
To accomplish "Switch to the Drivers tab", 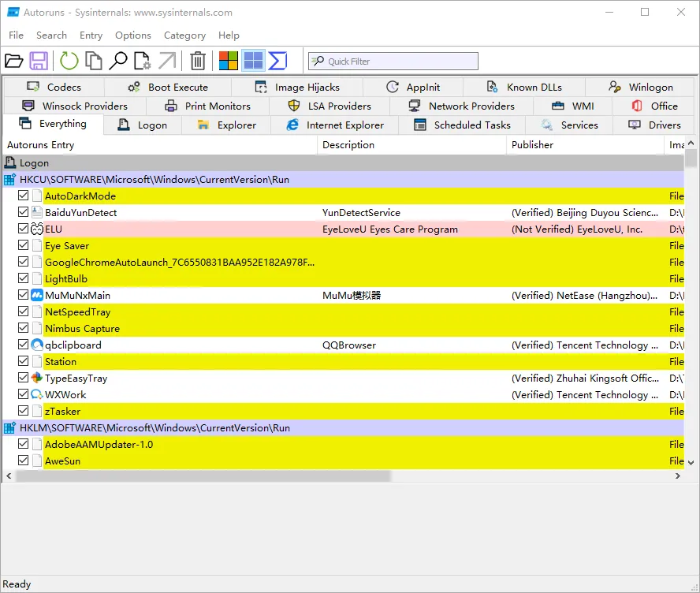I will pos(654,125).
